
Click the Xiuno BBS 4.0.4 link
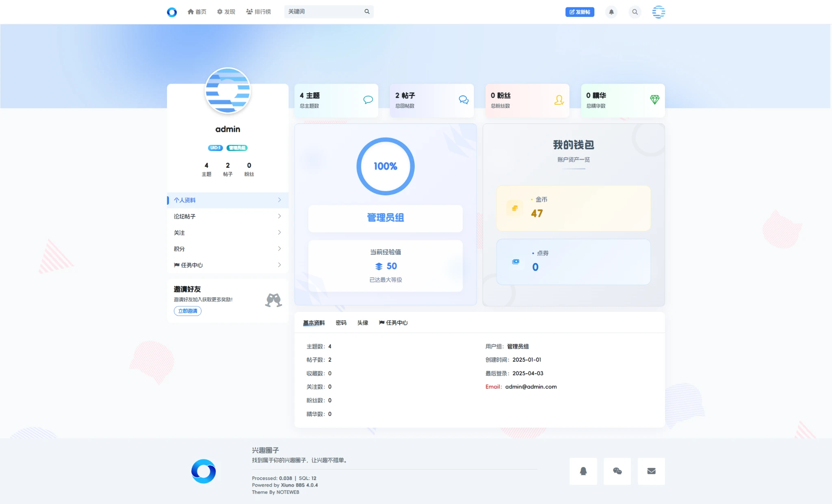299,485
